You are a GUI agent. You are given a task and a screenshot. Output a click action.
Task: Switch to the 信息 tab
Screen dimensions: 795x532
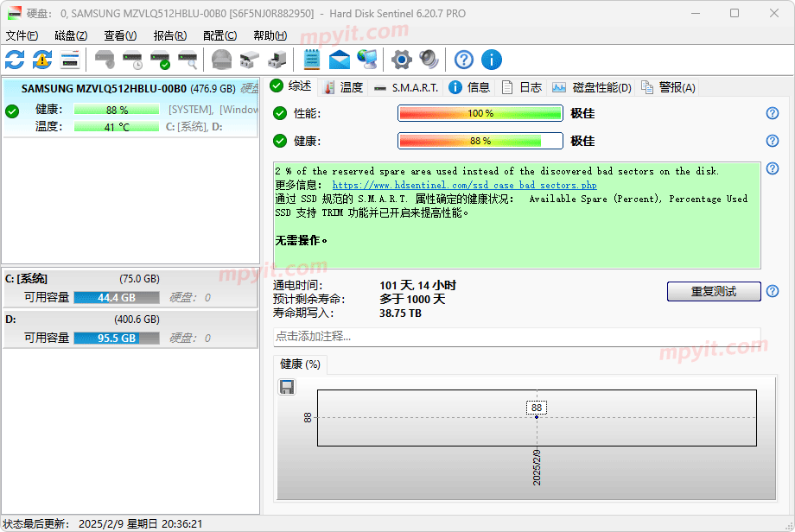tap(469, 87)
